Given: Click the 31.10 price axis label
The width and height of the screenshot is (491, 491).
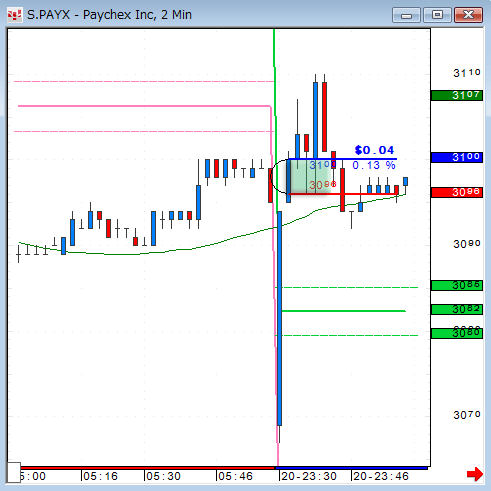Looking at the screenshot, I should pyautogui.click(x=467, y=73).
